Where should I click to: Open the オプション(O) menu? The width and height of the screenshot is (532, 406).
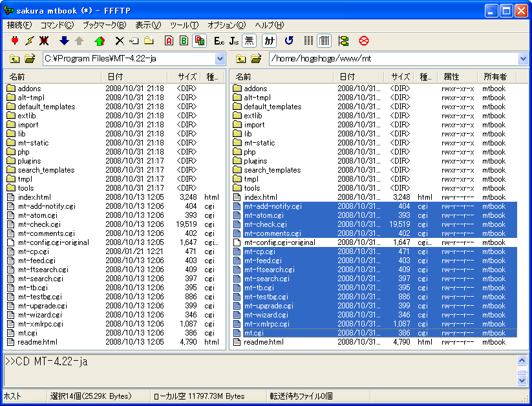click(226, 25)
